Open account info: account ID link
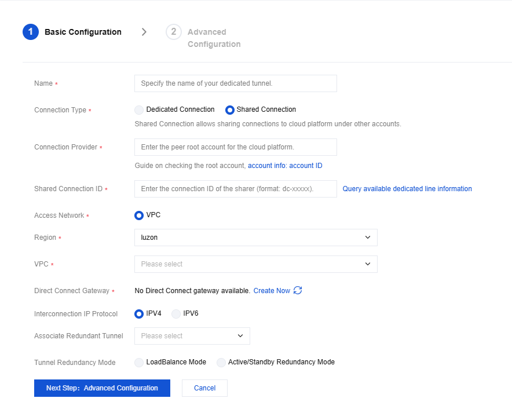Screen dimensions: 512x420 [x=285, y=166]
